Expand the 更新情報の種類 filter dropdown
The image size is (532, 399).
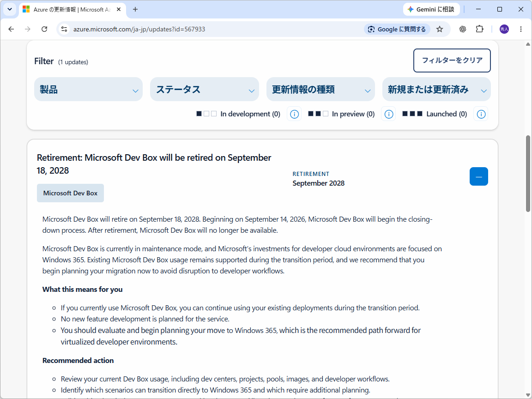[x=320, y=89]
